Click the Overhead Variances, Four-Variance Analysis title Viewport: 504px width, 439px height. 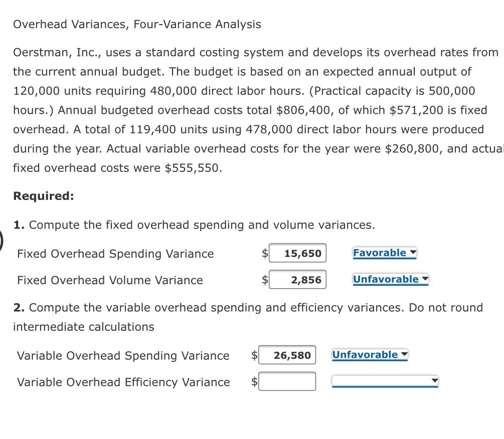click(x=137, y=24)
